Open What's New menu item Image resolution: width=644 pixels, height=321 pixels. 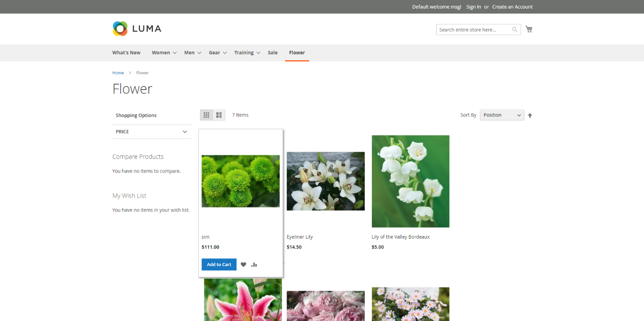click(x=126, y=53)
